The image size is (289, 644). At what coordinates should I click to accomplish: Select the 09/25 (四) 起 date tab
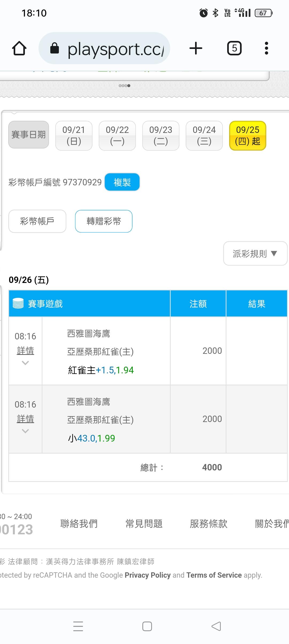pos(248,136)
